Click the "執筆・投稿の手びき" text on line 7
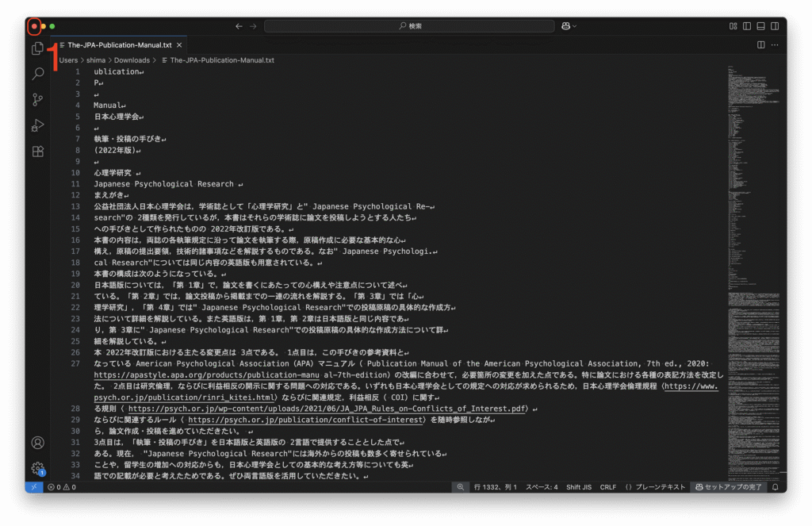Screen dimensions: 812x526 pos(128,139)
